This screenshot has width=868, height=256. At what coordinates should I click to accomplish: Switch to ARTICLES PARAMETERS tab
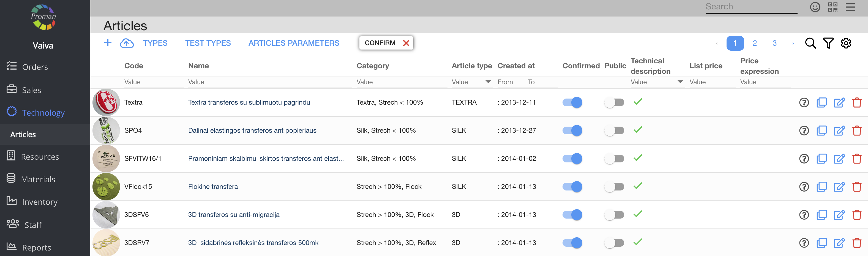pyautogui.click(x=293, y=43)
